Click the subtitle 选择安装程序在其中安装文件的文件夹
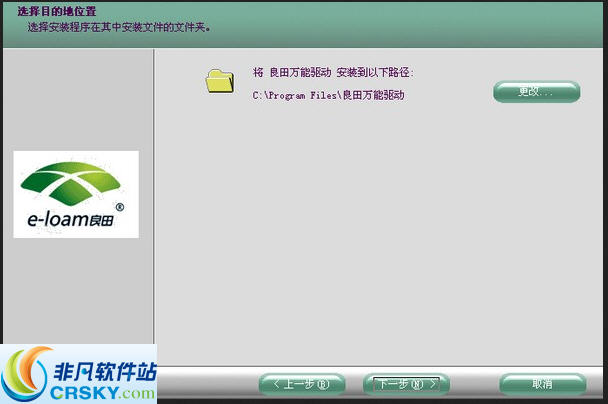Viewport: 608px width, 404px height. tap(119, 27)
